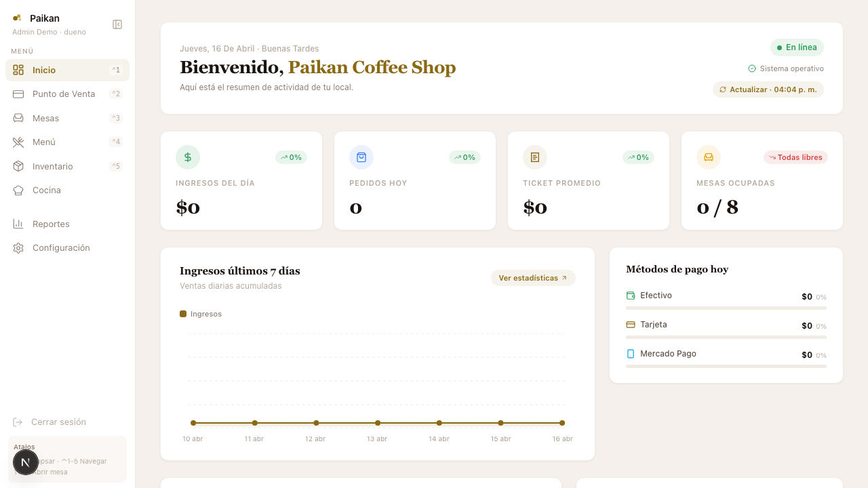The height and width of the screenshot is (488, 868).
Task: Click the 0 / 8 mesas ocupadas value
Action: pyautogui.click(x=717, y=207)
